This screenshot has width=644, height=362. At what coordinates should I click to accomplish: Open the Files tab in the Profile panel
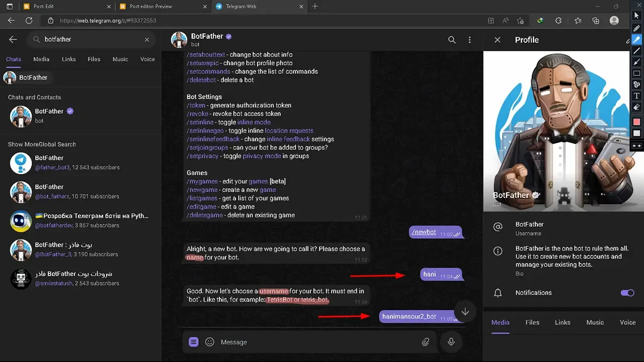[x=532, y=322]
